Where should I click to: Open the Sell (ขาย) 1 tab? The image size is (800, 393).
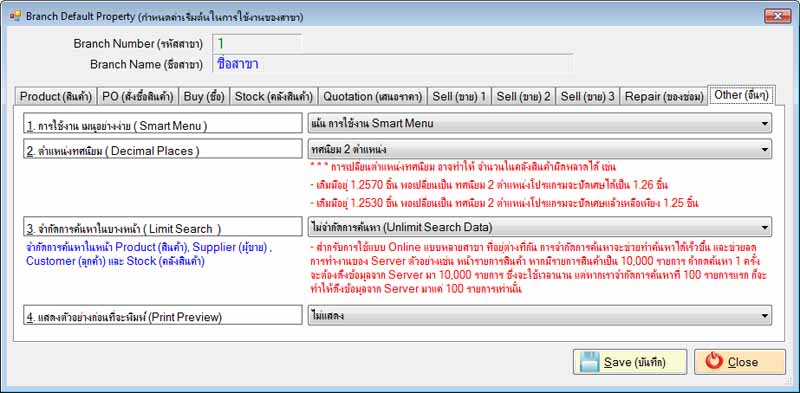(459, 96)
